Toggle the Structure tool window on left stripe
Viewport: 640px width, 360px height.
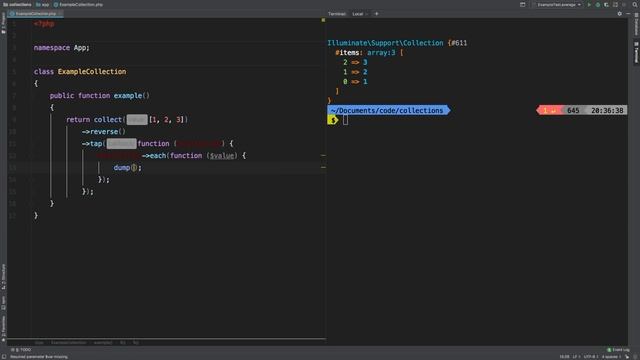[x=3, y=277]
